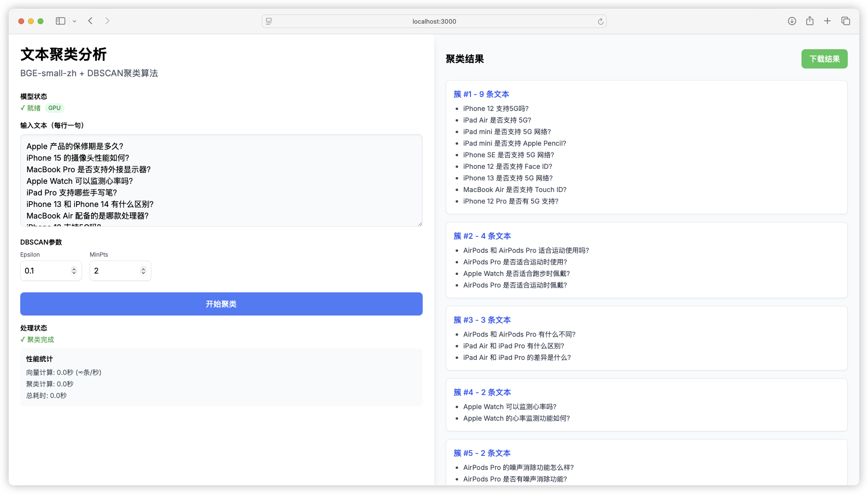Click the 开始聚类 button

click(x=221, y=304)
